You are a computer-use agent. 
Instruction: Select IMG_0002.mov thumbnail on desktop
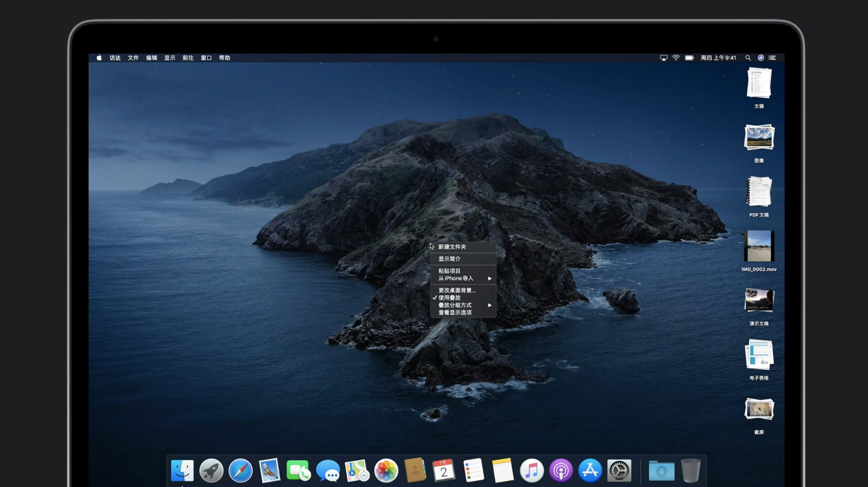click(x=759, y=246)
